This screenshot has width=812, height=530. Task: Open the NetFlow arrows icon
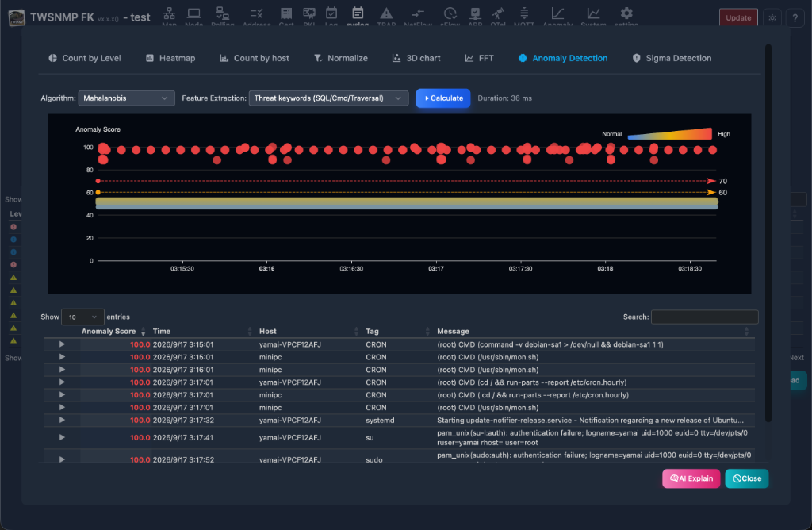[x=418, y=16]
